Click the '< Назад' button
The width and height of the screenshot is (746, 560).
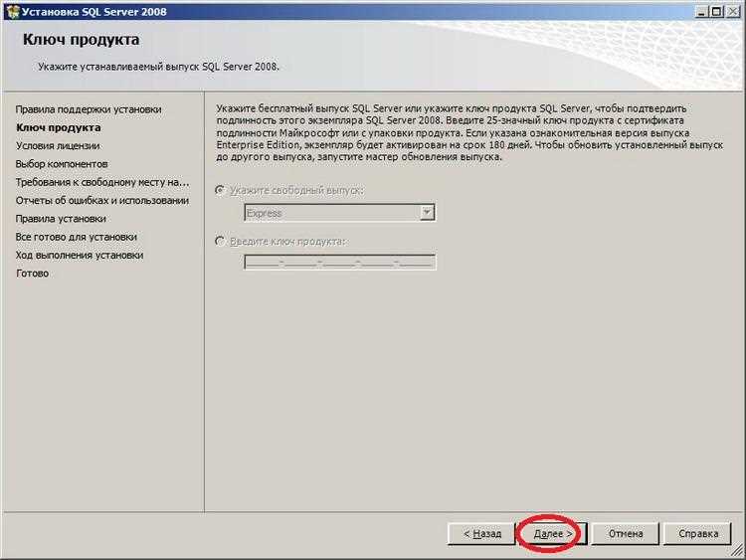(x=482, y=534)
